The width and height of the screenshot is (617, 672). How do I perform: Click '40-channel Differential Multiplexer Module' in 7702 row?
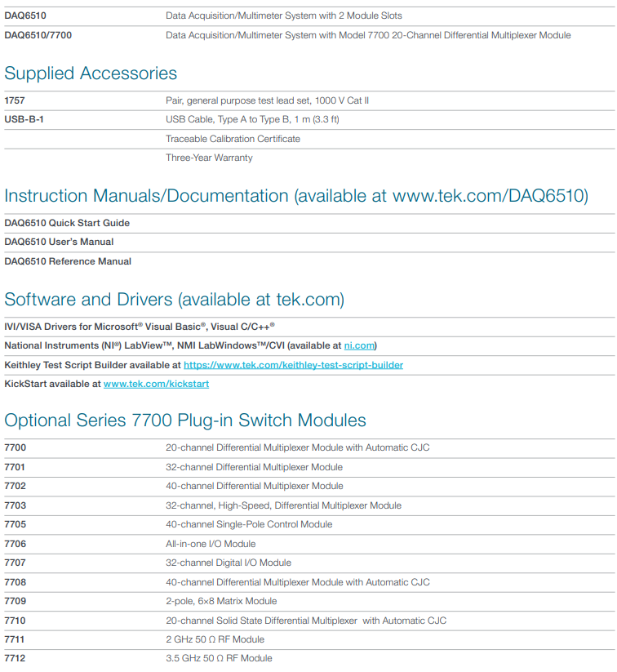tap(255, 486)
